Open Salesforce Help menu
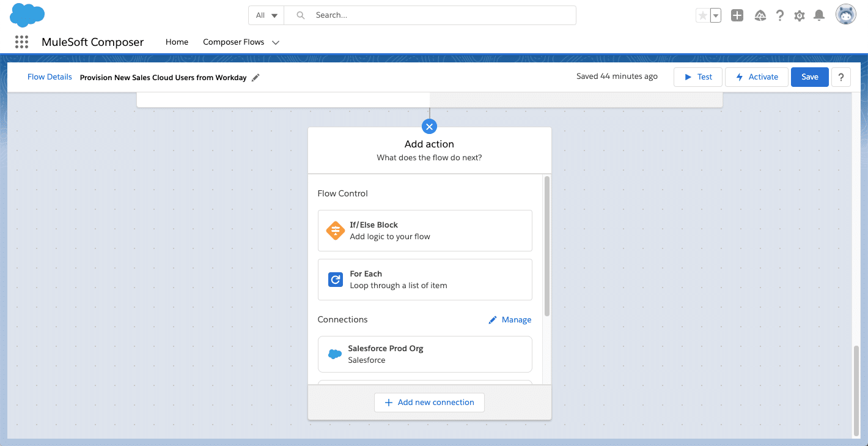The height and width of the screenshot is (446, 868). [780, 15]
